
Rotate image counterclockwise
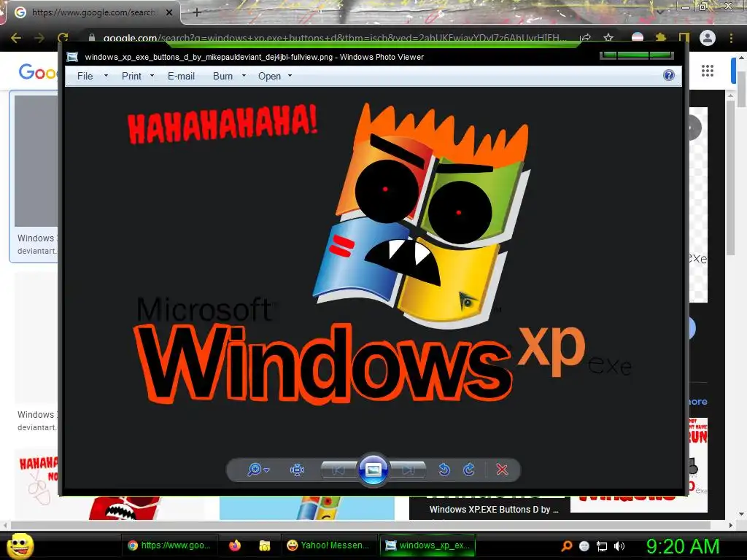444,470
